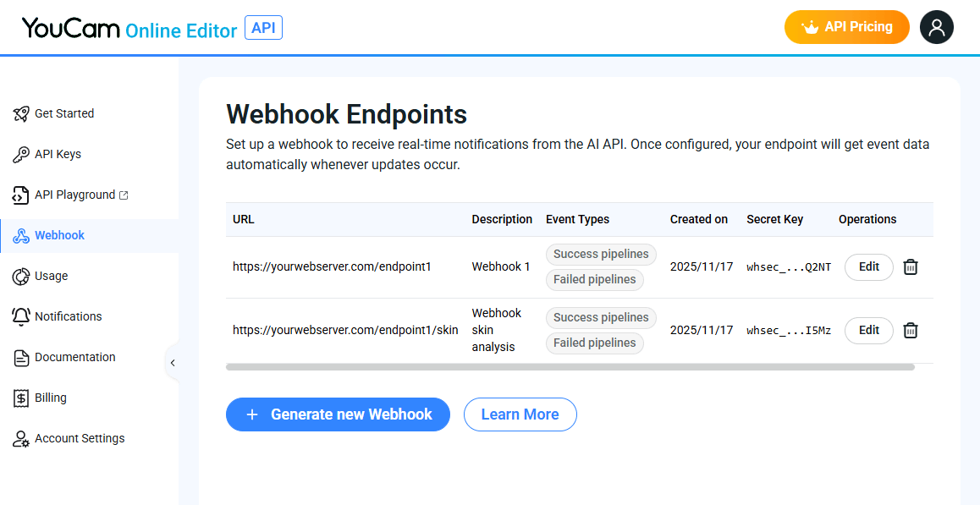This screenshot has height=505, width=980.
Task: Delete the Webhook 1 endpoint row
Action: pyautogui.click(x=910, y=267)
